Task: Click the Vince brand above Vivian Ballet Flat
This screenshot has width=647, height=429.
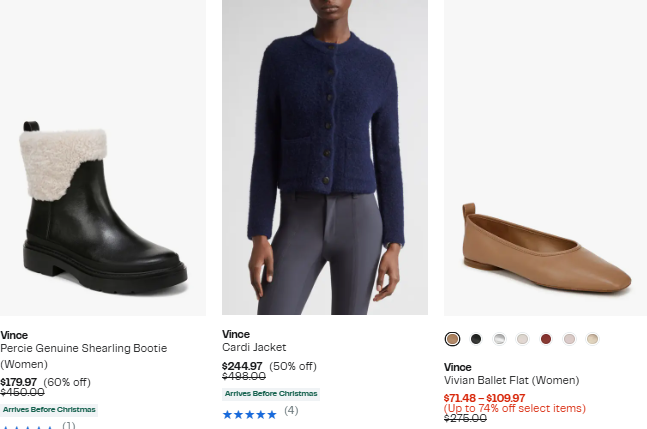Action: click(457, 367)
